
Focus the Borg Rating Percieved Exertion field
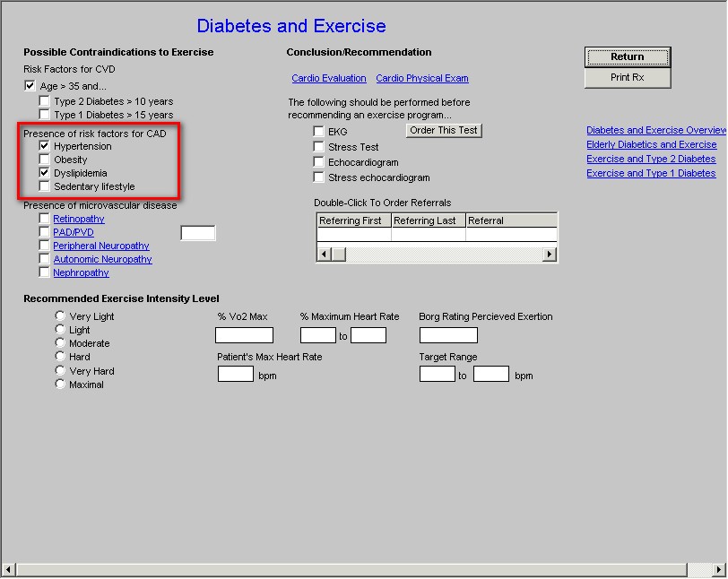[448, 335]
